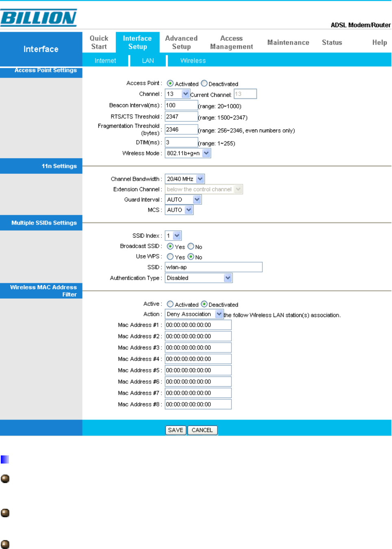Click the Mac Address #7 field

point(198,393)
